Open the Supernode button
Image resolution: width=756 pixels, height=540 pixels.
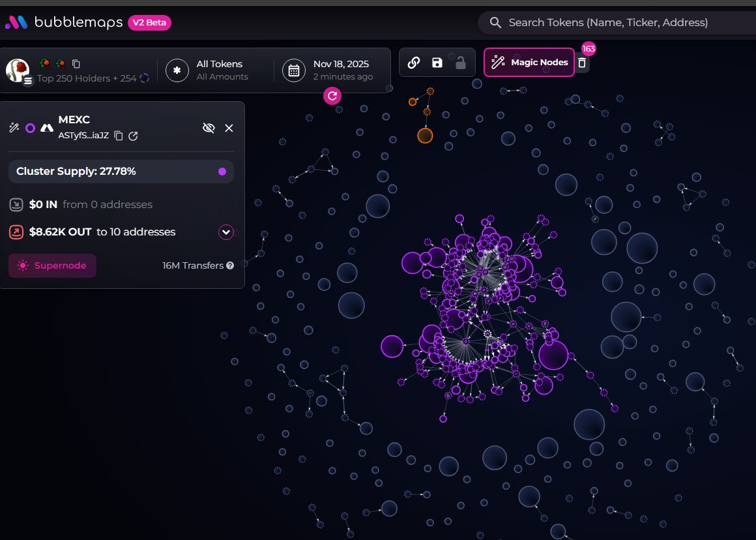click(x=52, y=265)
